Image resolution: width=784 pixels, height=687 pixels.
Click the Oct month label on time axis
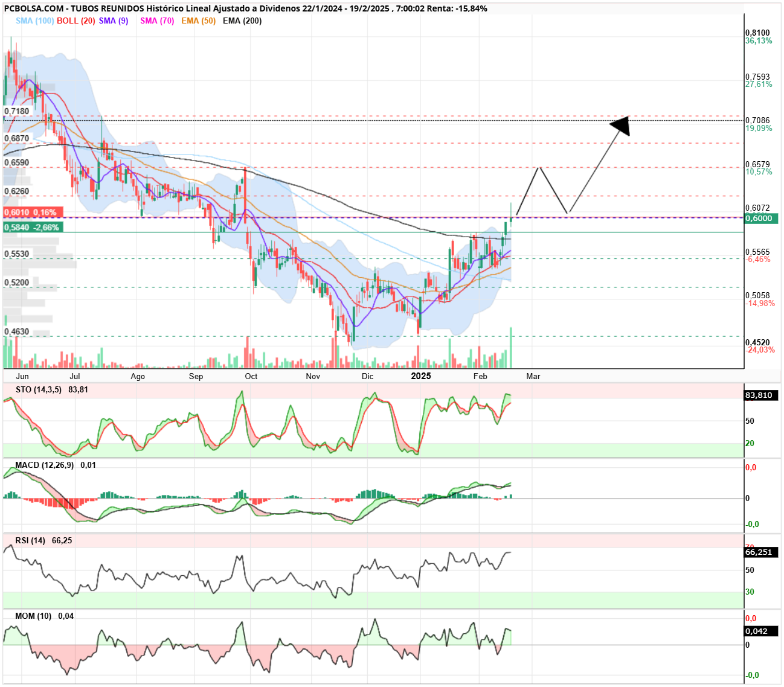[x=251, y=376]
